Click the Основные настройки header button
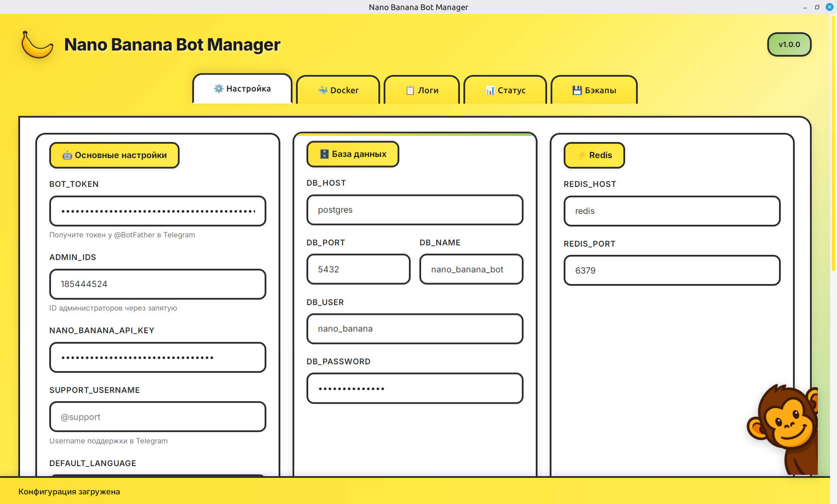The image size is (837, 504). pyautogui.click(x=114, y=155)
